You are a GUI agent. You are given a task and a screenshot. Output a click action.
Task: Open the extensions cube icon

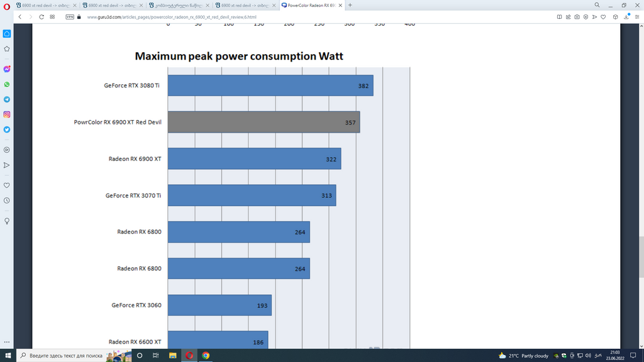point(615,17)
